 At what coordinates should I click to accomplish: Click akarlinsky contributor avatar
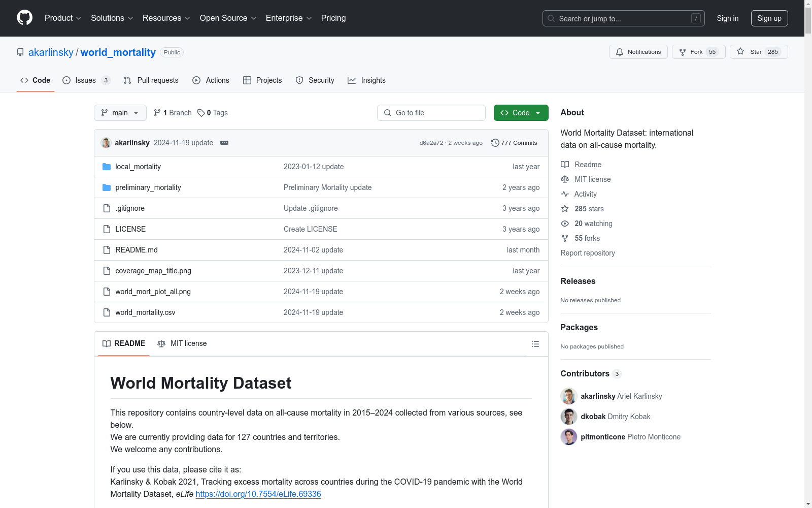[568, 396]
